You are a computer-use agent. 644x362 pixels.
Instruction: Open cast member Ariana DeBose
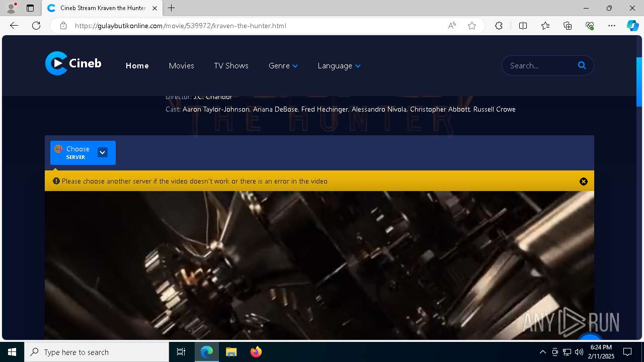(275, 109)
